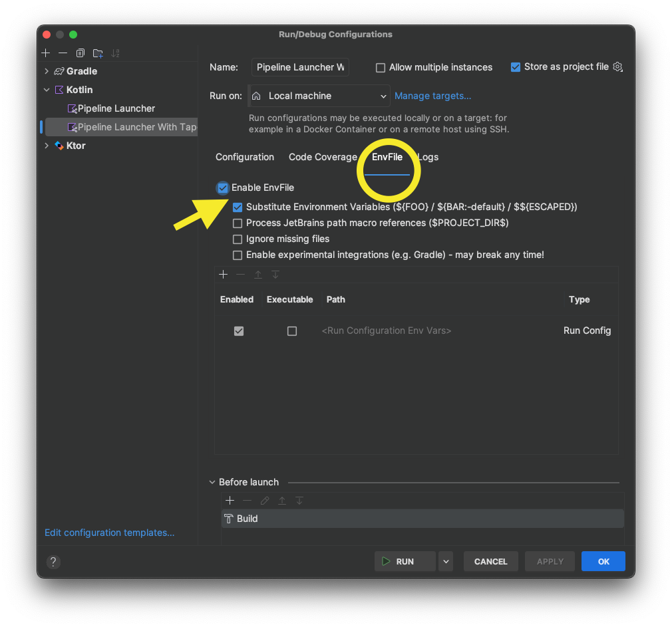This screenshot has width=672, height=627.
Task: Select the <Run Configuration Env Vars> path cell
Action: point(386,330)
